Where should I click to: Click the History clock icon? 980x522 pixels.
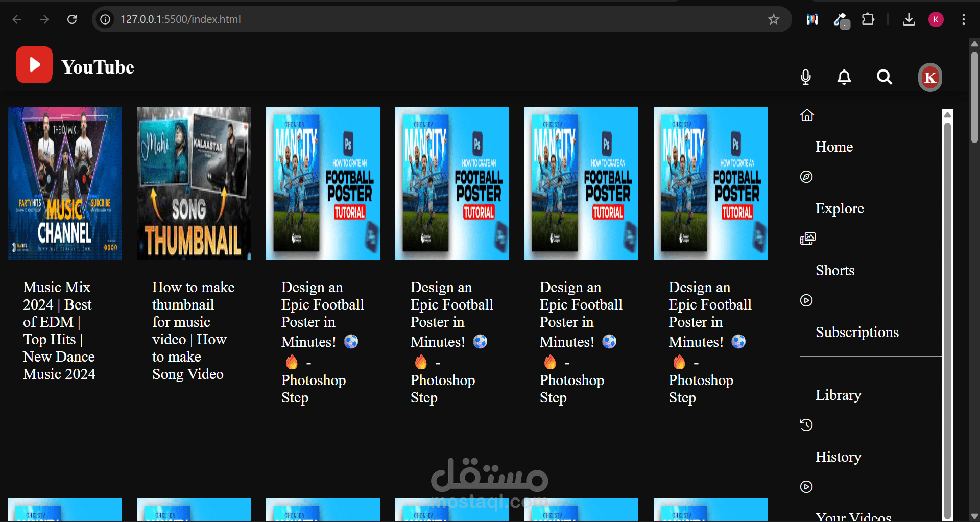click(806, 425)
